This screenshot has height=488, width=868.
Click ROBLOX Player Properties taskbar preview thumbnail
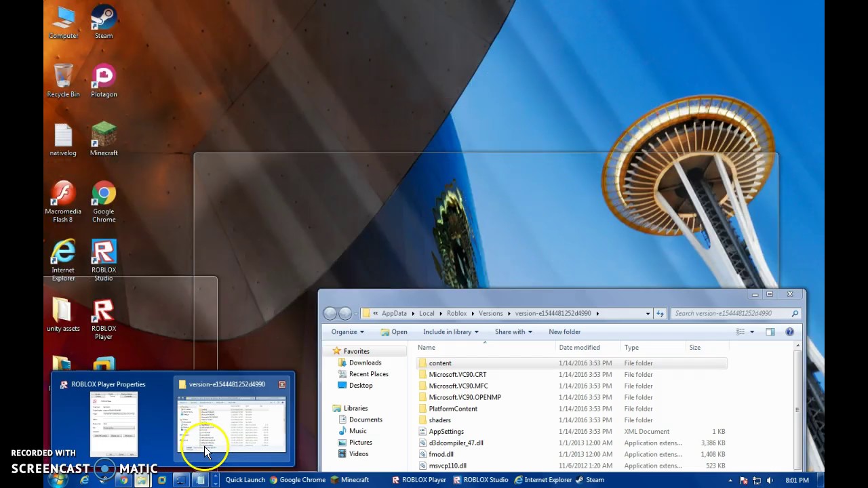point(113,420)
